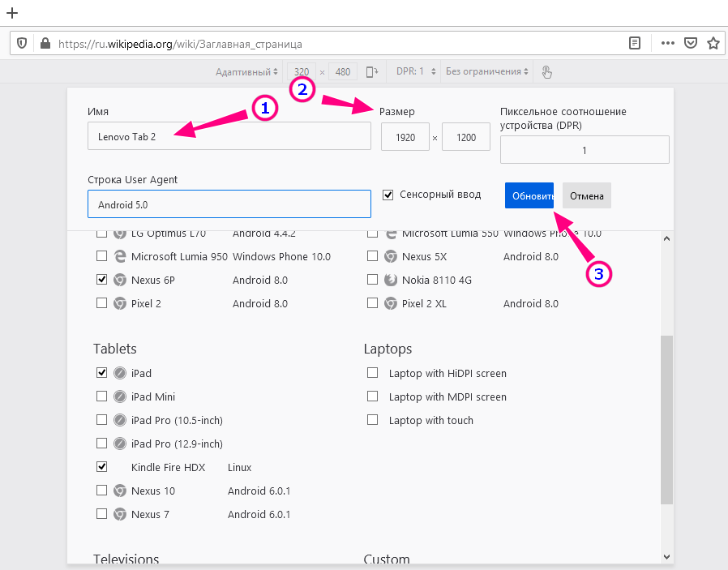
Task: Click the DPR value input field
Action: tap(585, 150)
